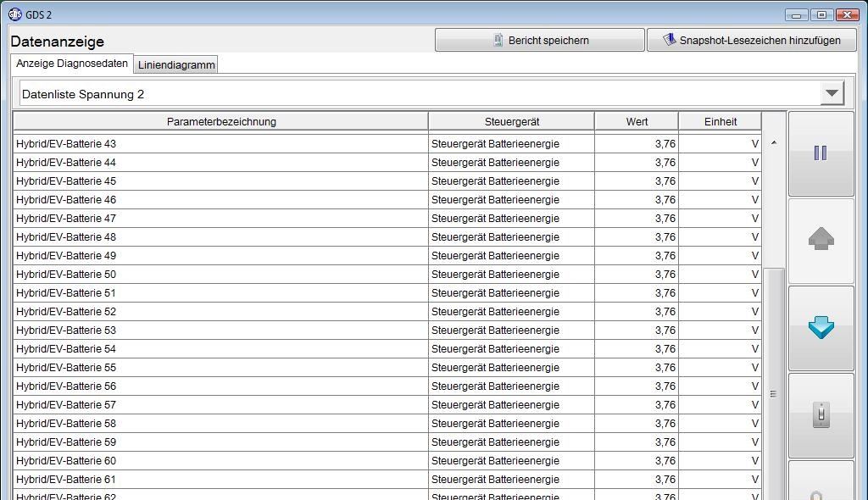The image size is (868, 500).
Task: Switch to the Liniendiagramm tab
Action: click(176, 64)
